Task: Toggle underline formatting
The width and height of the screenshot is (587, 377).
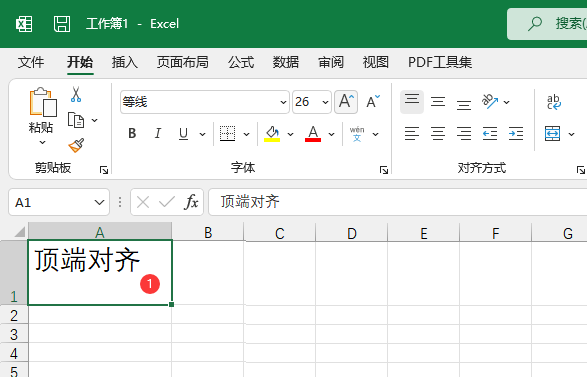Action: [x=183, y=134]
